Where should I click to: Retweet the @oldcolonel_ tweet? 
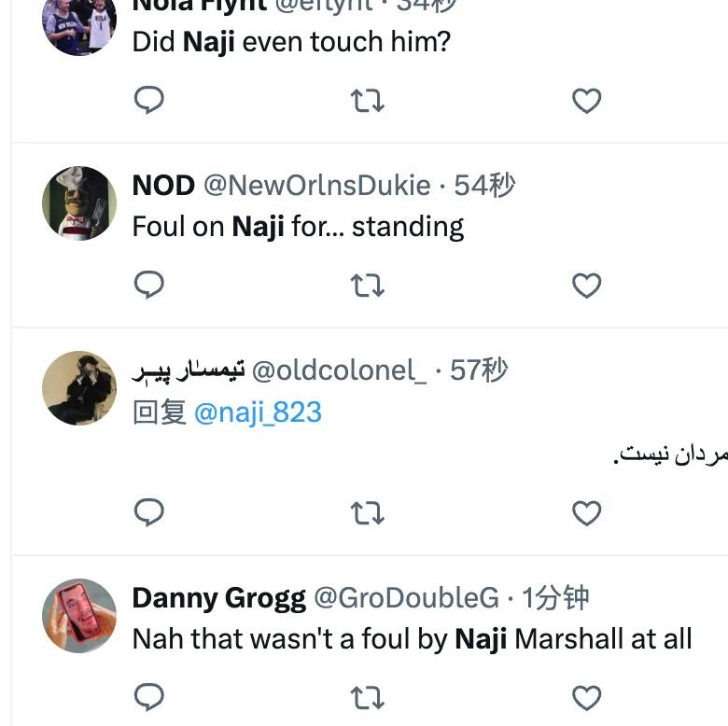coord(367,512)
